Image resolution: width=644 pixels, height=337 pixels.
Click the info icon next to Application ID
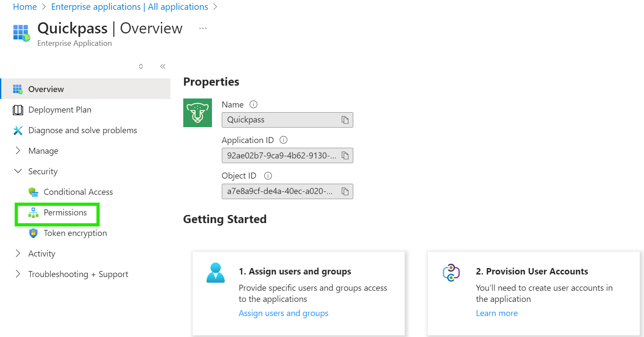tap(283, 140)
